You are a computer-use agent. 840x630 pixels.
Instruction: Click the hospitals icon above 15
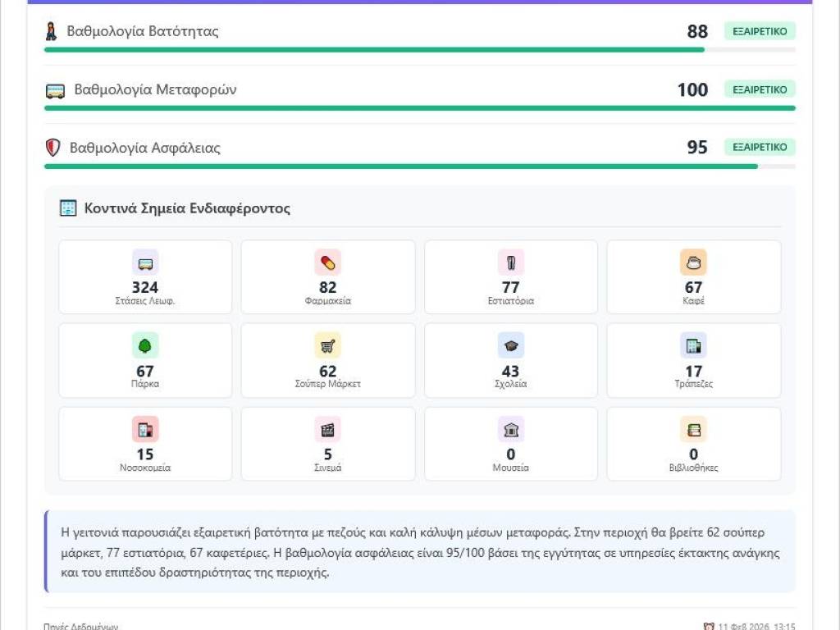click(145, 430)
